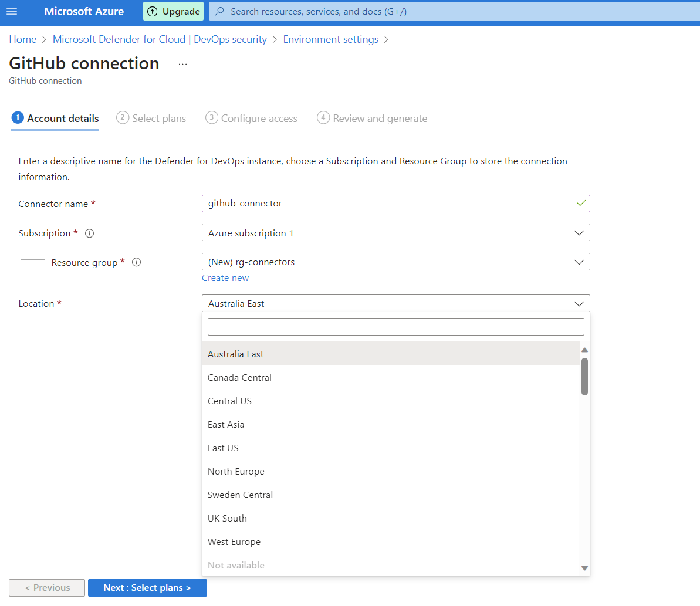Click the location filter search box
Screen dimensions: 700x606
tap(395, 327)
